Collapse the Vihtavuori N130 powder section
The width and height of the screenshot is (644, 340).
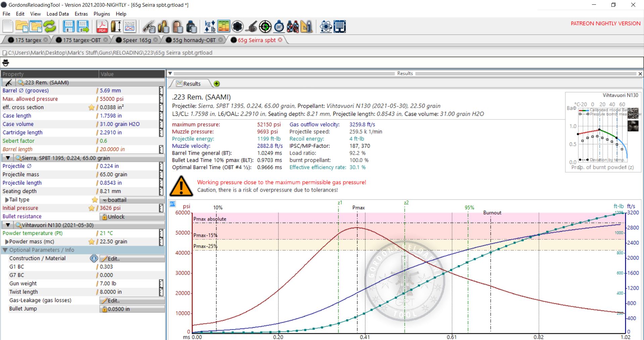8,225
